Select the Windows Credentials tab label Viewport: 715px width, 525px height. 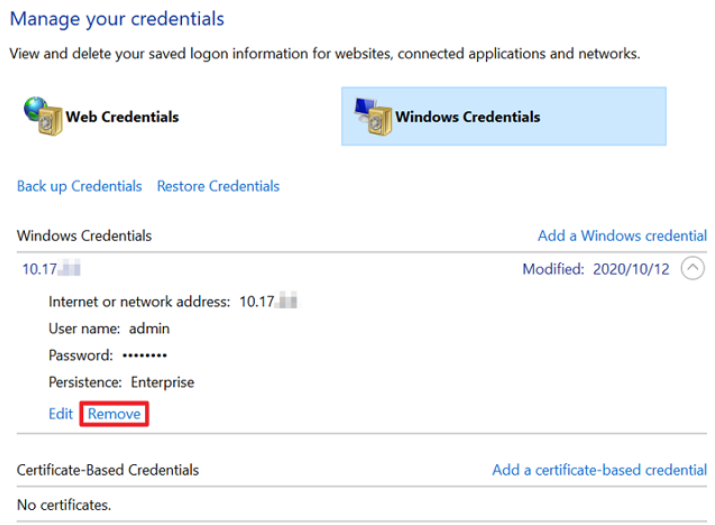(x=467, y=117)
